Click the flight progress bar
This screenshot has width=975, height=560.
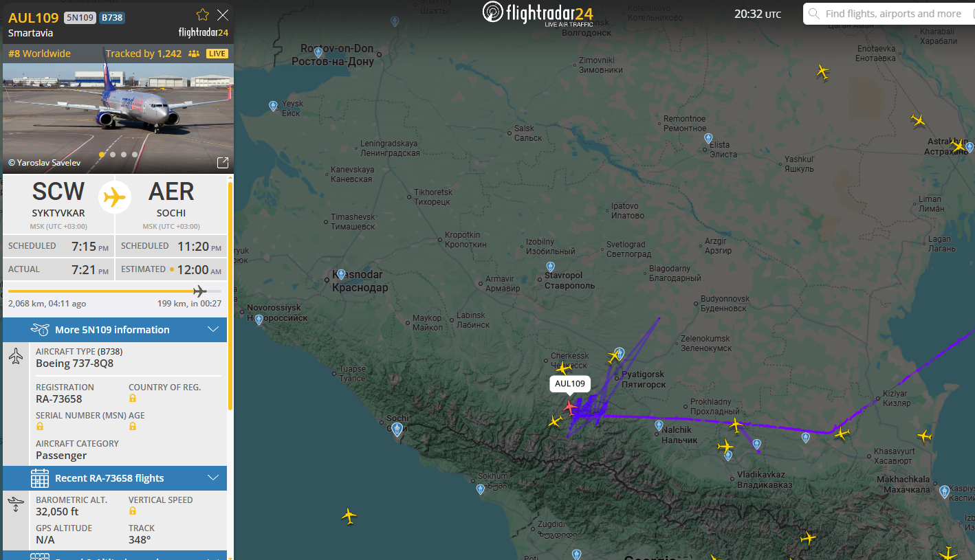[114, 291]
